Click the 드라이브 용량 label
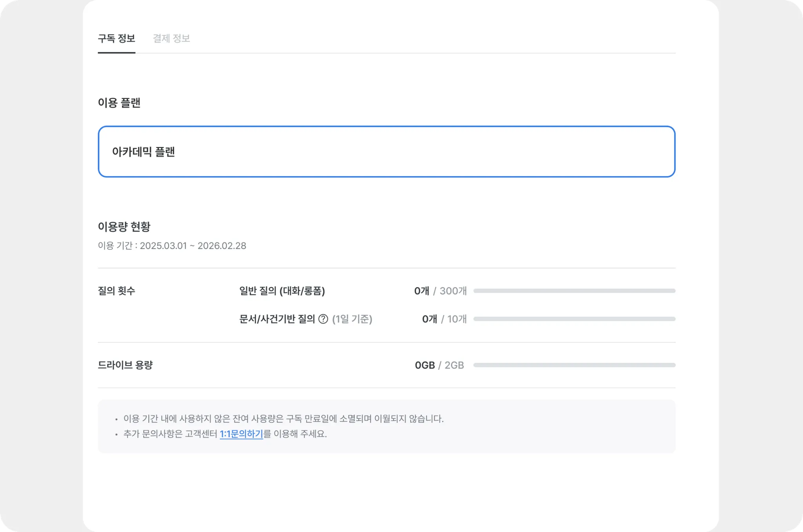 pos(125,365)
